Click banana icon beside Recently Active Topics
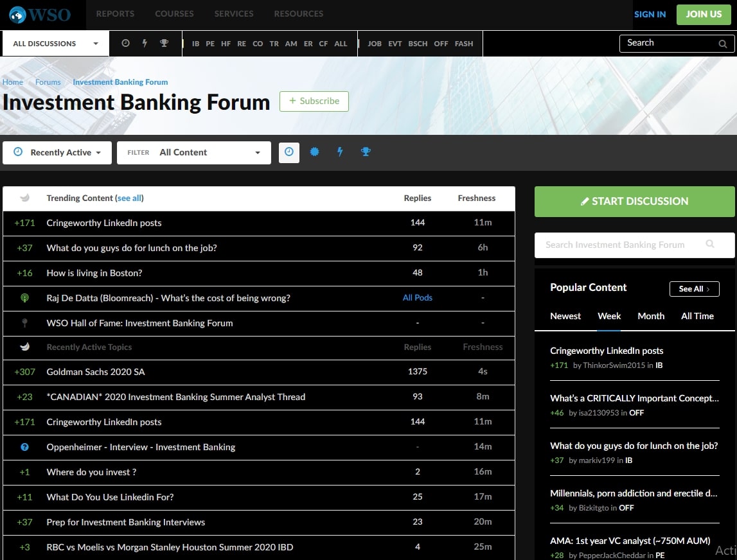The height and width of the screenshot is (560, 737). point(25,347)
